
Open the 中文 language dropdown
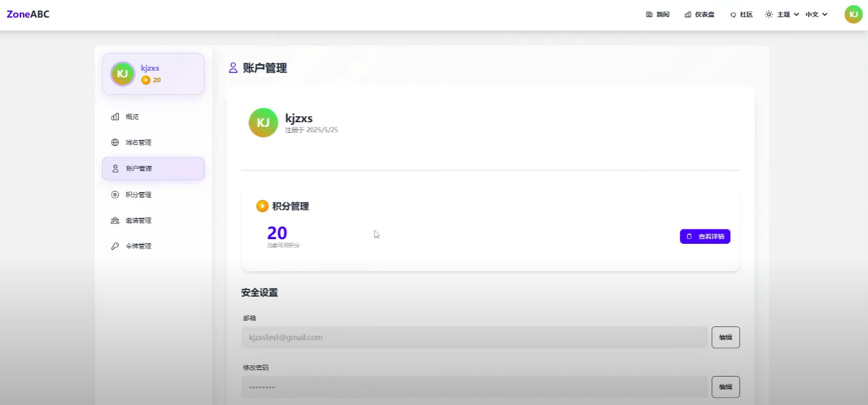click(x=817, y=15)
